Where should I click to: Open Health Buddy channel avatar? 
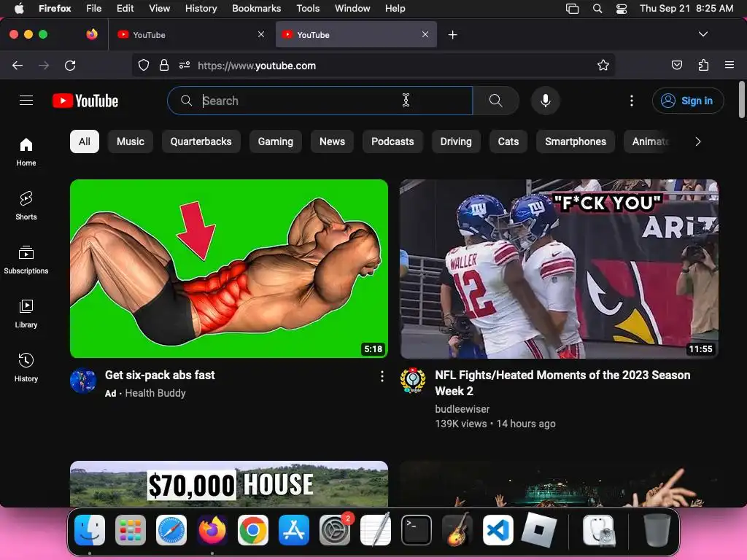pyautogui.click(x=83, y=380)
